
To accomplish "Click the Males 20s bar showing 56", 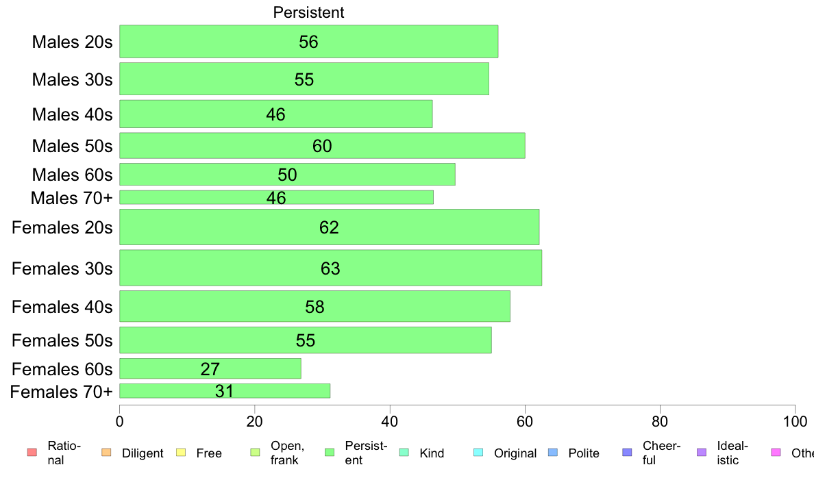I will (309, 42).
